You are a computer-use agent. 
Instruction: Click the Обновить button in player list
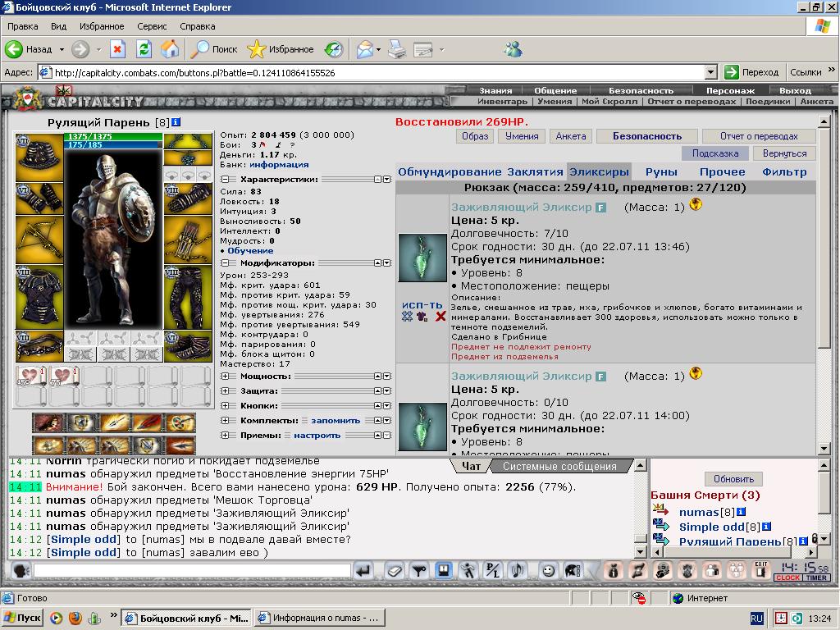pyautogui.click(x=733, y=479)
